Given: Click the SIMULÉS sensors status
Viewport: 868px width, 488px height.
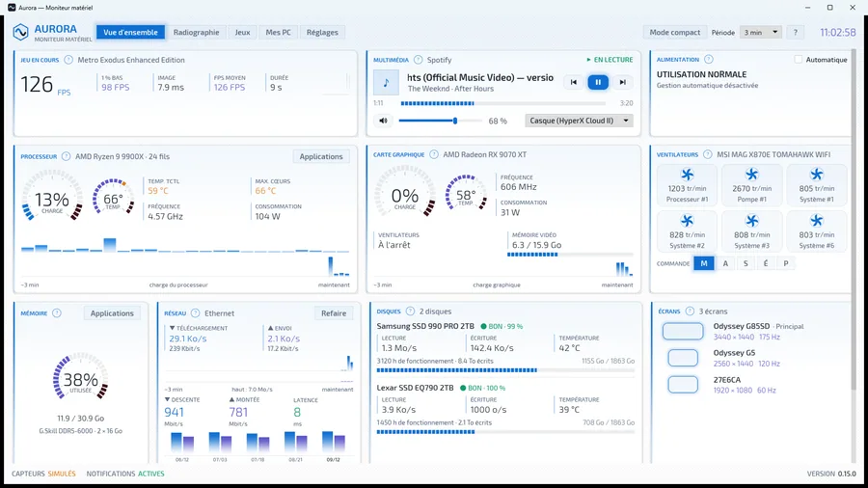Looking at the screenshot, I should (62, 474).
